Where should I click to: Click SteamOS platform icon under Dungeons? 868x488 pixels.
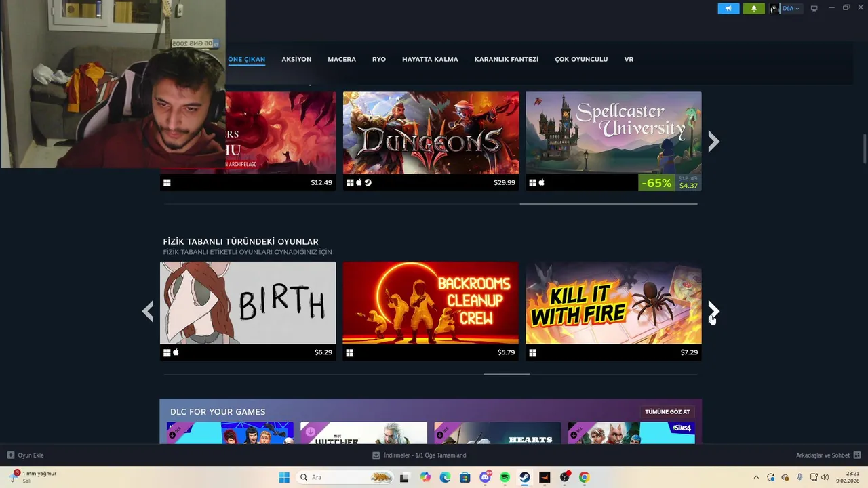coord(368,182)
